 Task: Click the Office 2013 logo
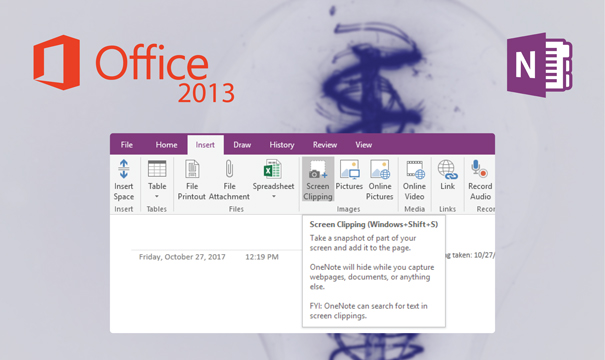(134, 69)
